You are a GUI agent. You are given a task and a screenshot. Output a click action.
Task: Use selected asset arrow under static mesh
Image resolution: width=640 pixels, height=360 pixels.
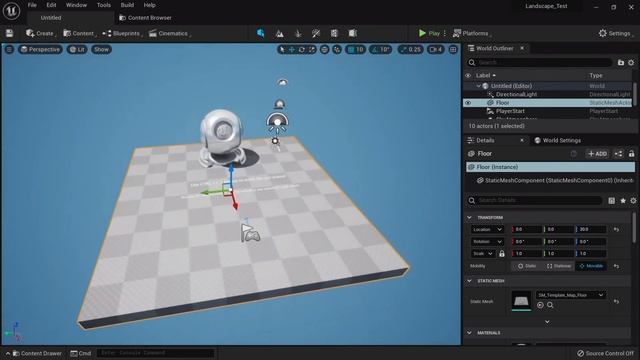tap(540, 305)
